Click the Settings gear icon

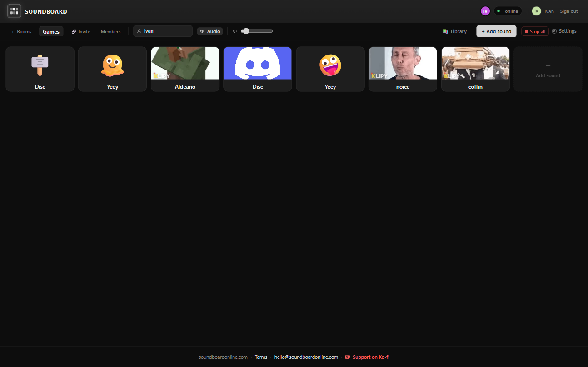coord(554,31)
